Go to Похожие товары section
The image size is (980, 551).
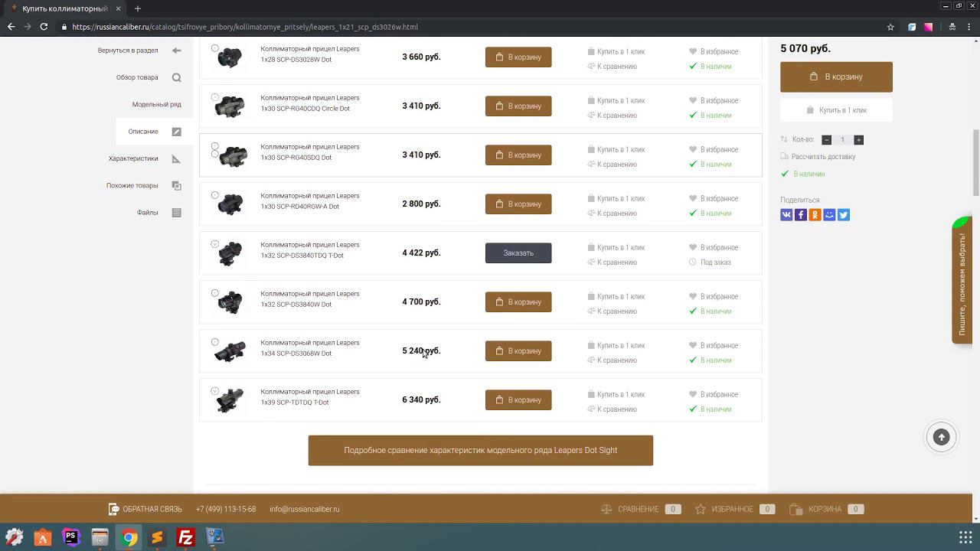(132, 185)
